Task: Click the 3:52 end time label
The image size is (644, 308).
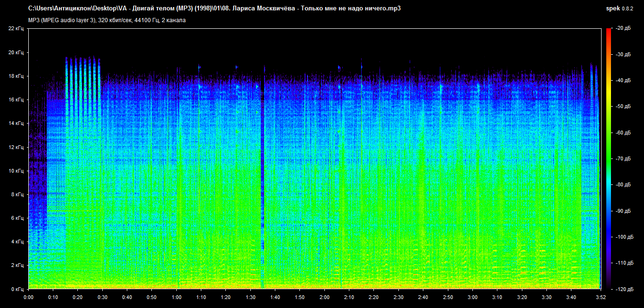Action: pyautogui.click(x=600, y=297)
